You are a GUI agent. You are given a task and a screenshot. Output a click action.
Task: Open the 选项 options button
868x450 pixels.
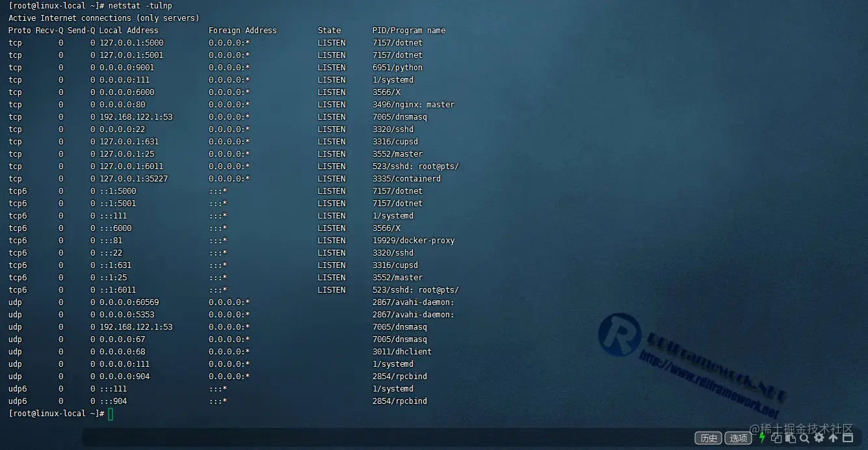[x=739, y=438]
